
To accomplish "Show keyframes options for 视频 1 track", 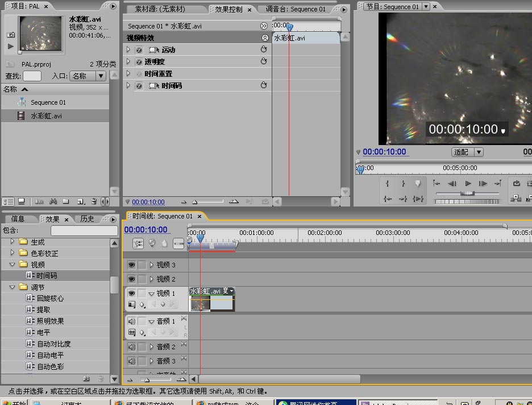I will [143, 305].
